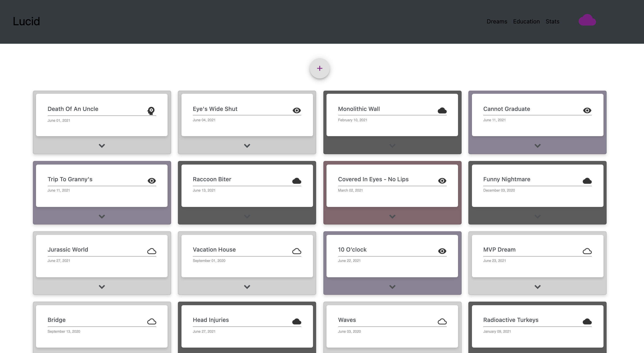Viewport: 644px width, 353px height.
Task: Open the Stats nav item
Action: click(552, 22)
